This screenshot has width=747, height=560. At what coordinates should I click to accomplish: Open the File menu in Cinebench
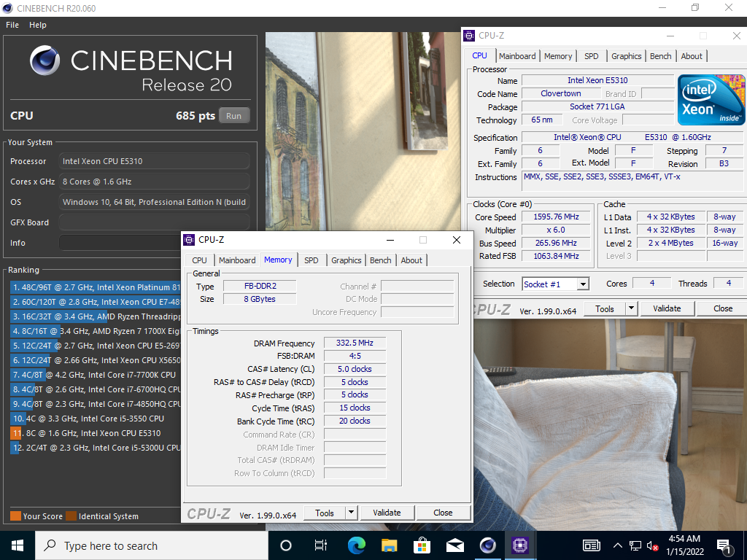tap(12, 25)
